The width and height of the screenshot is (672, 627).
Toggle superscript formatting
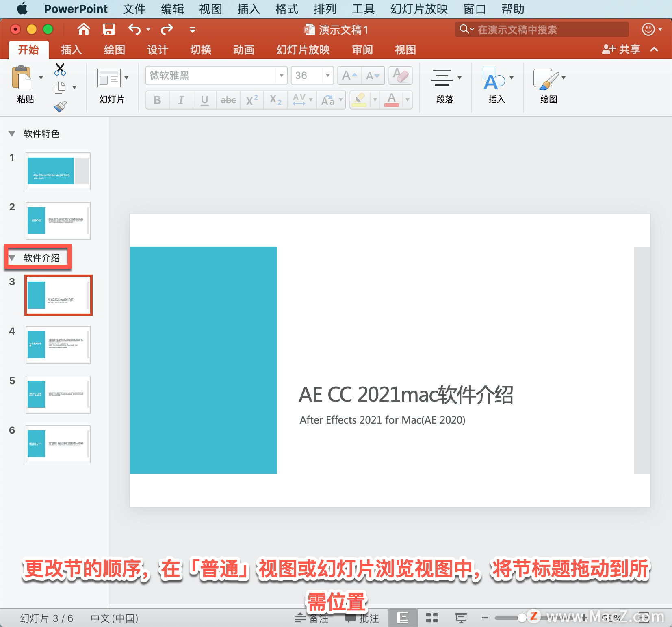tap(252, 100)
